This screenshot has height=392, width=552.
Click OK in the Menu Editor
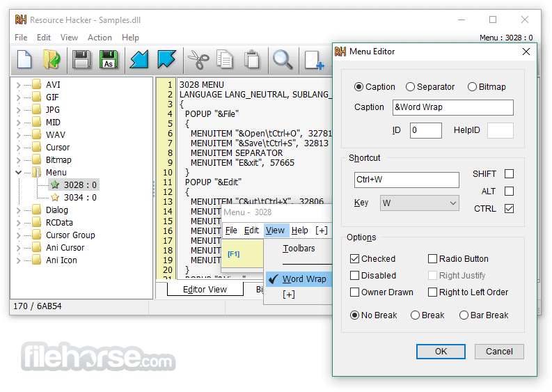pyautogui.click(x=441, y=351)
